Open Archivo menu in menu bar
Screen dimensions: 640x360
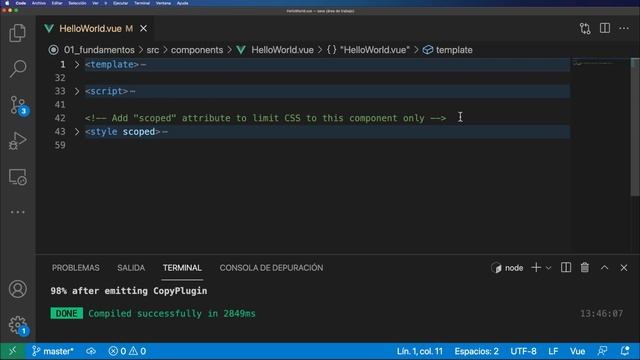pyautogui.click(x=39, y=3)
